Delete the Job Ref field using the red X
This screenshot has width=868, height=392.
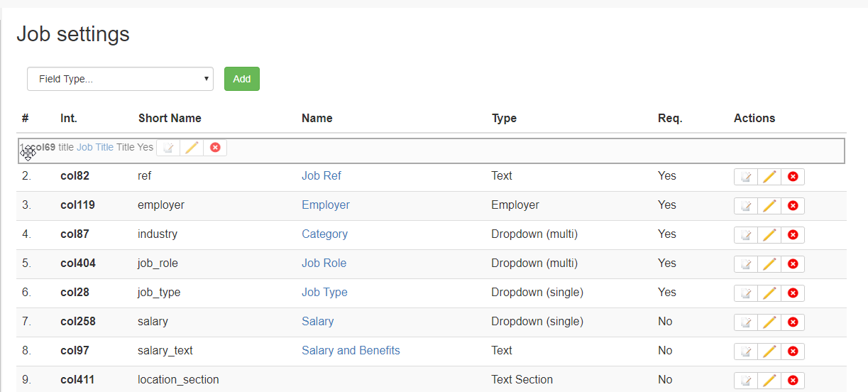793,177
